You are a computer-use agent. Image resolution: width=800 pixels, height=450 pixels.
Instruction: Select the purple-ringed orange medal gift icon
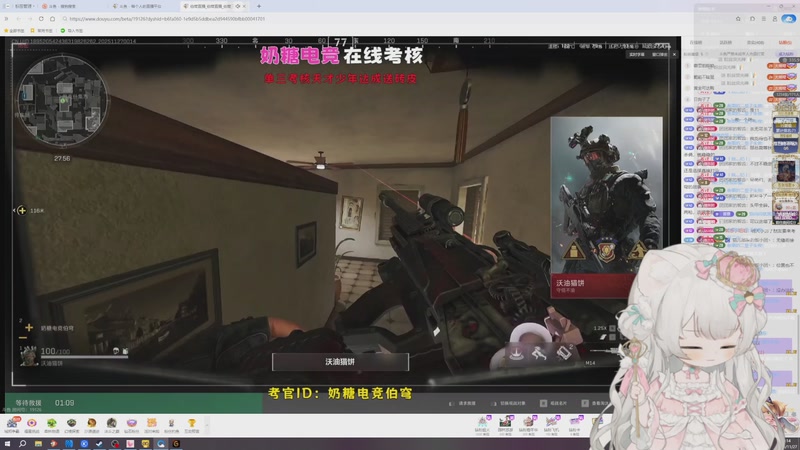[32, 425]
